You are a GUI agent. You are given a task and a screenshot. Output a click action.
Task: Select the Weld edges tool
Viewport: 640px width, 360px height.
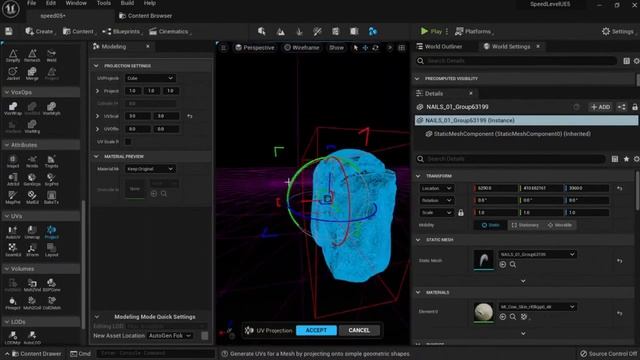click(51, 56)
